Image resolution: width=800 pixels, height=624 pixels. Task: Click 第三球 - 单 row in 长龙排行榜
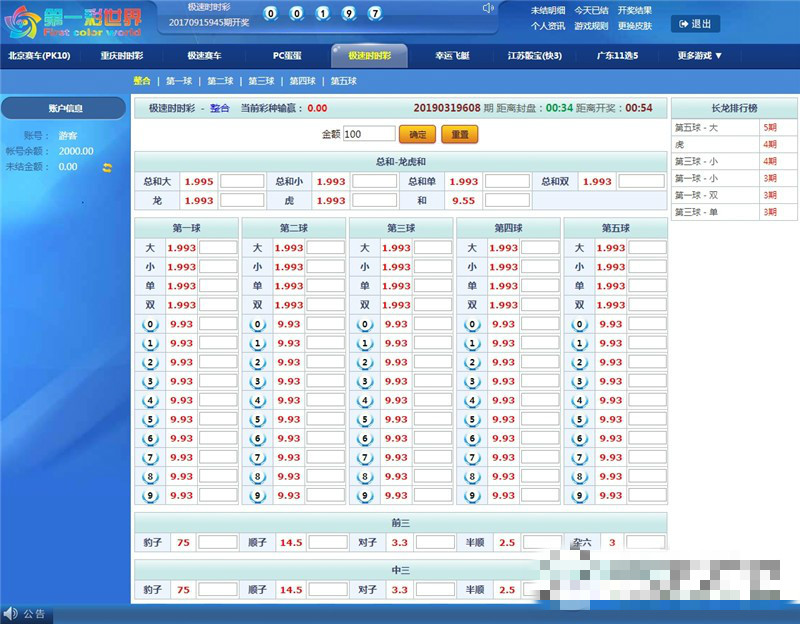click(734, 212)
